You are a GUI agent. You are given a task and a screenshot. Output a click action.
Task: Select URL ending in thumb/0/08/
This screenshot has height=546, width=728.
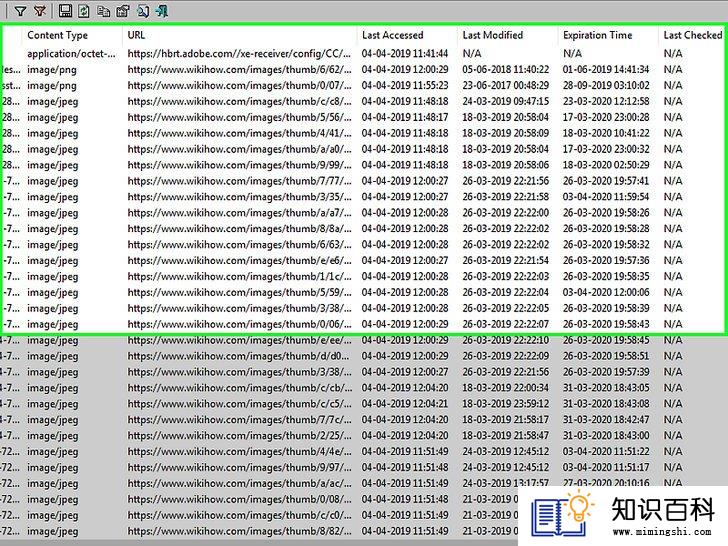pos(239,499)
